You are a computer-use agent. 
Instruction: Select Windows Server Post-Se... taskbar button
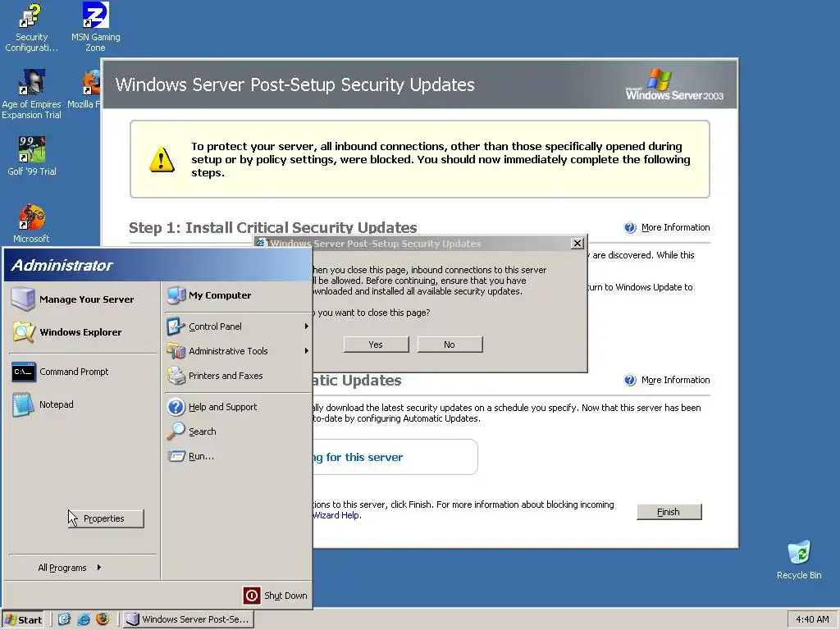[x=189, y=619]
